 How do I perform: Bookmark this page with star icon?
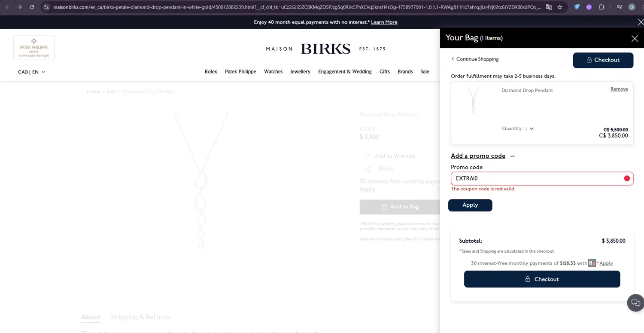tap(560, 7)
